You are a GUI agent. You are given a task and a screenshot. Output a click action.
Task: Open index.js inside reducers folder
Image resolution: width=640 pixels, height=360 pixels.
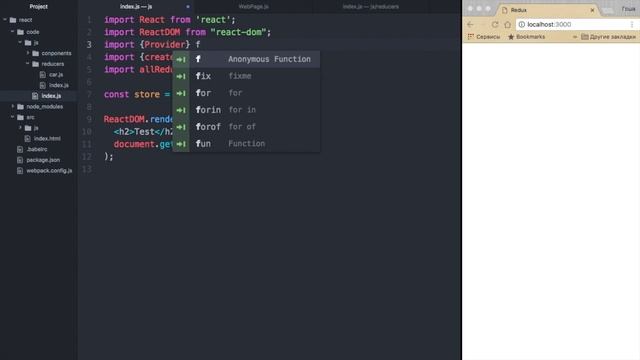pyautogui.click(x=59, y=85)
